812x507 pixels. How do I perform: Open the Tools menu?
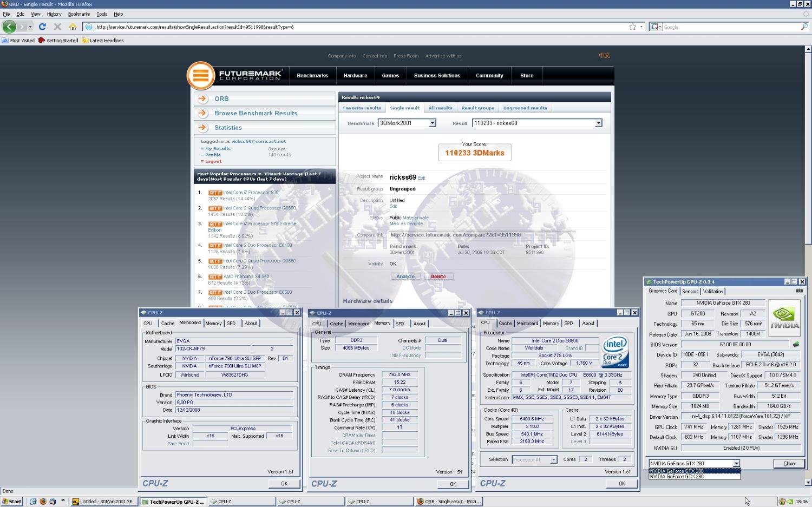pos(102,14)
